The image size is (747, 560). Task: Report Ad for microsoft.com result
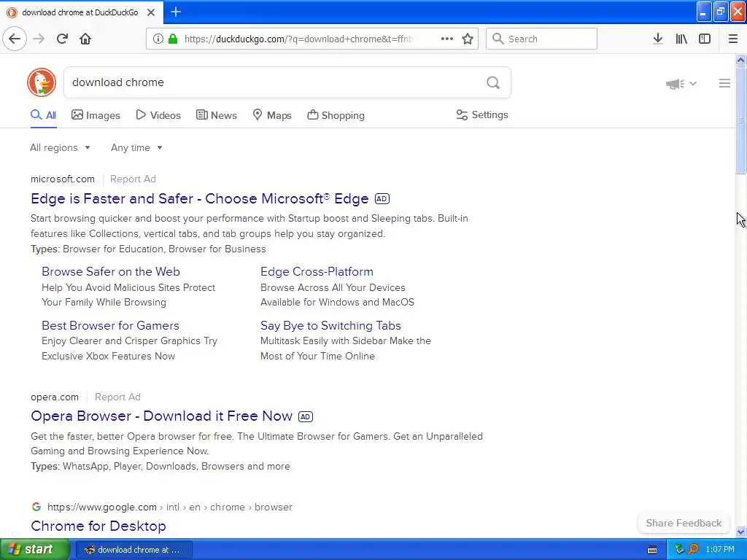[x=133, y=179]
